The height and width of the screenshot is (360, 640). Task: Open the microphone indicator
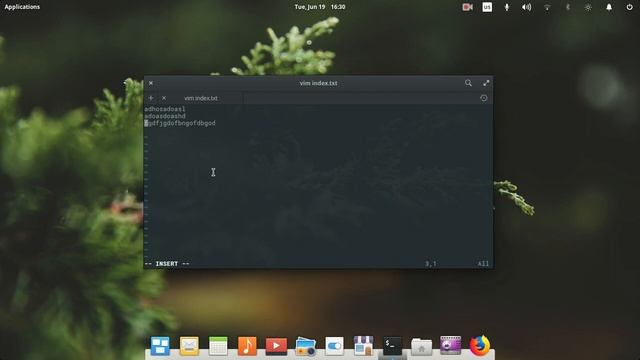pyautogui.click(x=507, y=7)
